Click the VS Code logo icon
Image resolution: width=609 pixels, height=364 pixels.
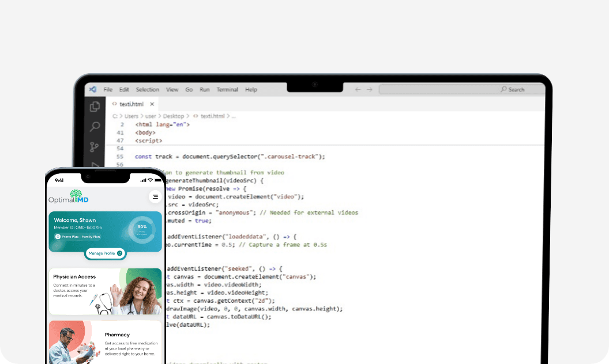(x=93, y=89)
